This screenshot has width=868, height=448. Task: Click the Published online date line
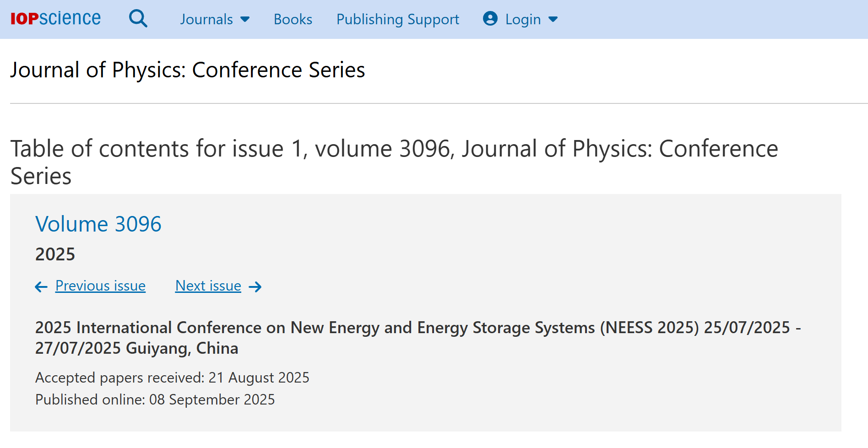(x=155, y=399)
